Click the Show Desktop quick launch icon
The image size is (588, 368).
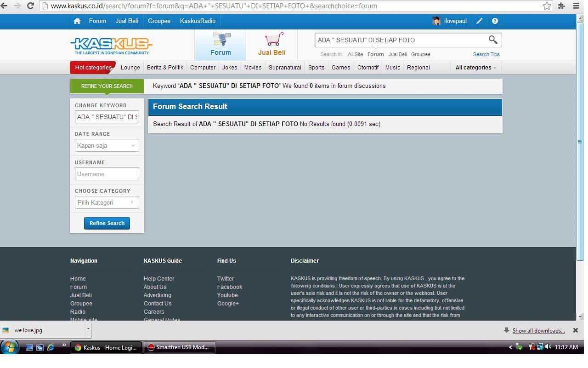point(29,347)
